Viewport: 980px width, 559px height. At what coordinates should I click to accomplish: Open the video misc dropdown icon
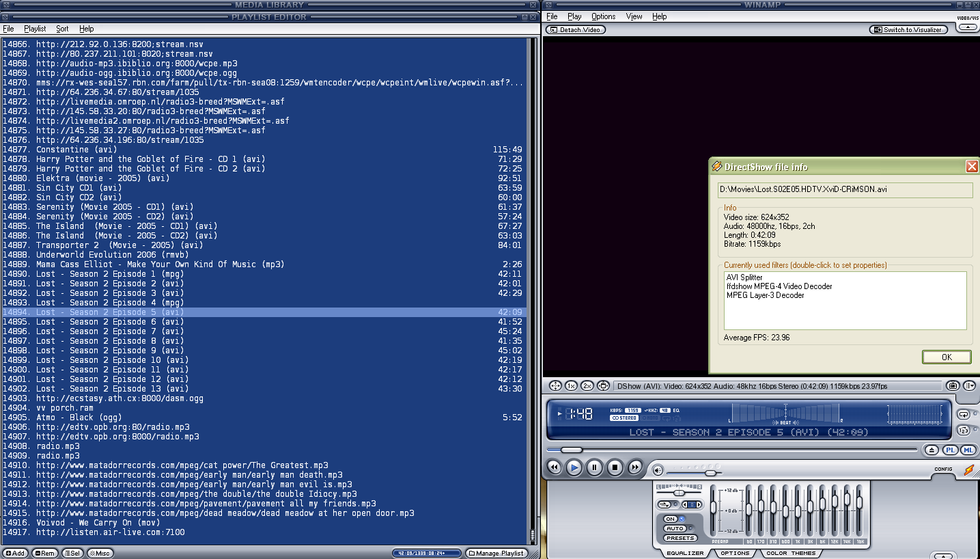(969, 386)
